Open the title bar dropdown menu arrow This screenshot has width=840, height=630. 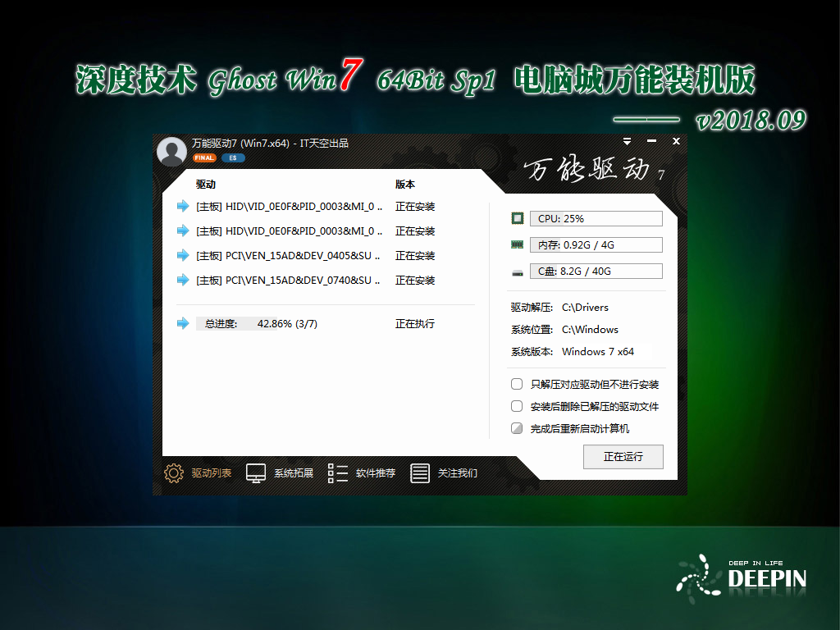point(627,141)
